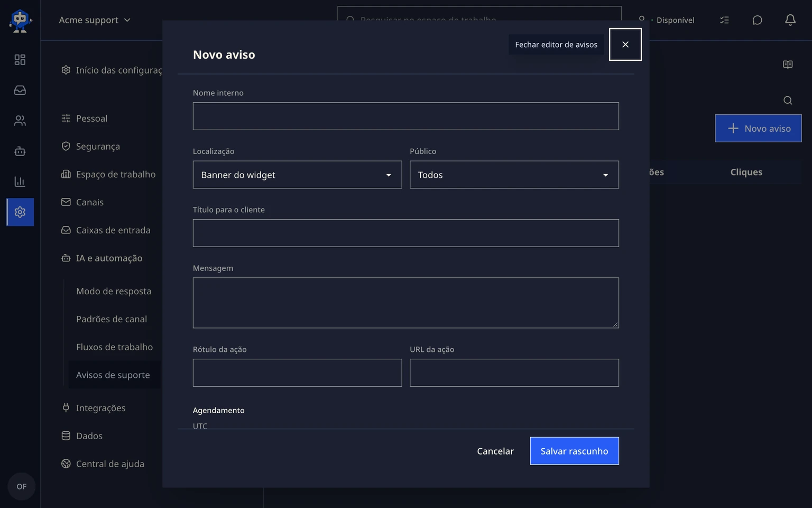Screen dimensions: 812x508
Task: Open the Espaço de trabalho settings section
Action: pyautogui.click(x=108, y=174)
